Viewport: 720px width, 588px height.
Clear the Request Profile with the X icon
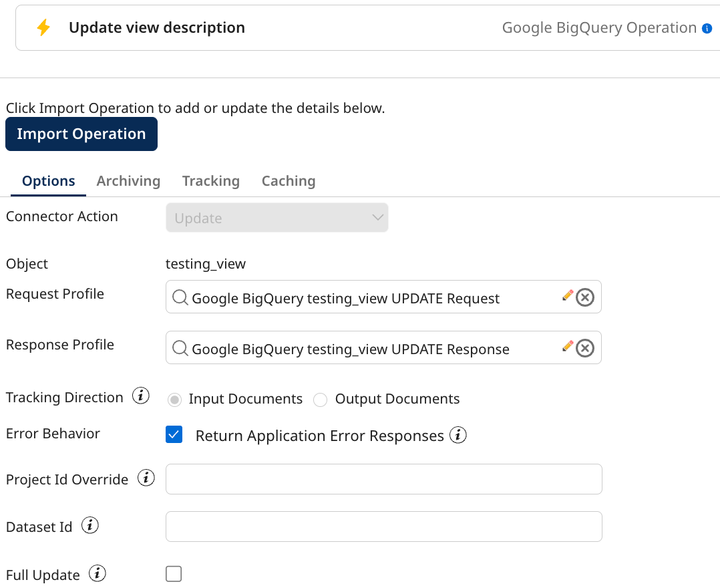585,297
